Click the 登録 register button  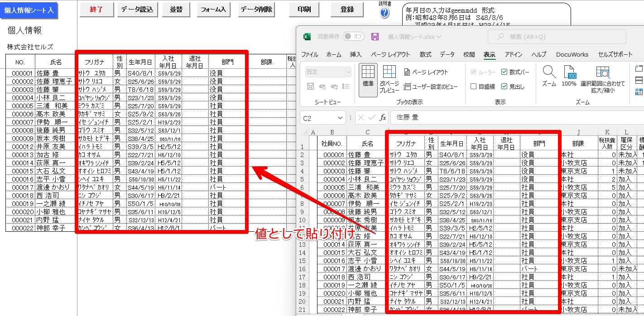pyautogui.click(x=347, y=10)
